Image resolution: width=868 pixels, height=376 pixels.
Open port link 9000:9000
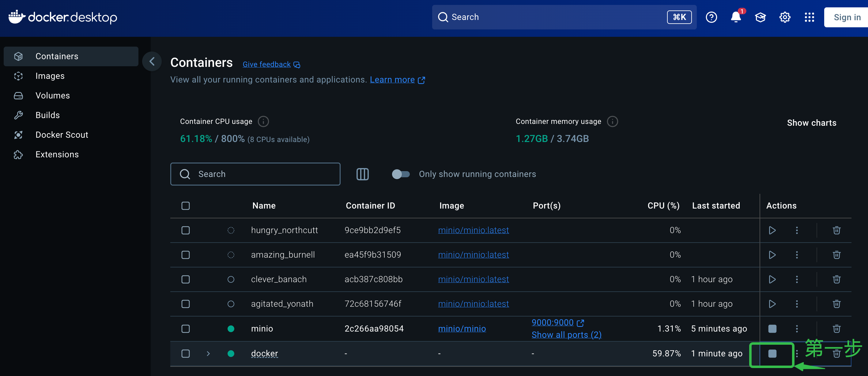[558, 323]
